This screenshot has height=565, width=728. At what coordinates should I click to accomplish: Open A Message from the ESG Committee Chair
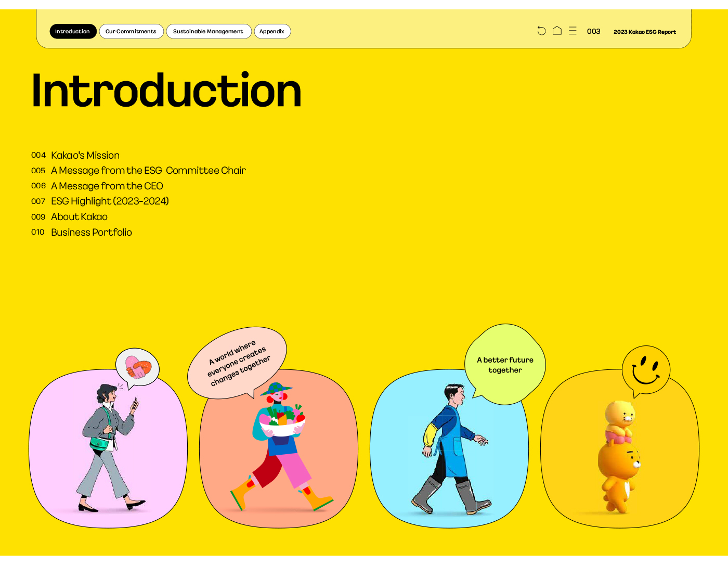pos(148,170)
